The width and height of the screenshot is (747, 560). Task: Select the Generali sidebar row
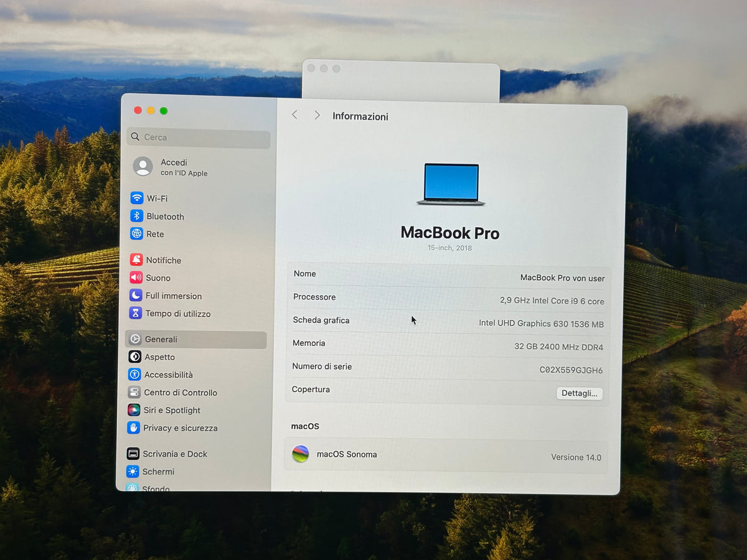[x=196, y=340]
